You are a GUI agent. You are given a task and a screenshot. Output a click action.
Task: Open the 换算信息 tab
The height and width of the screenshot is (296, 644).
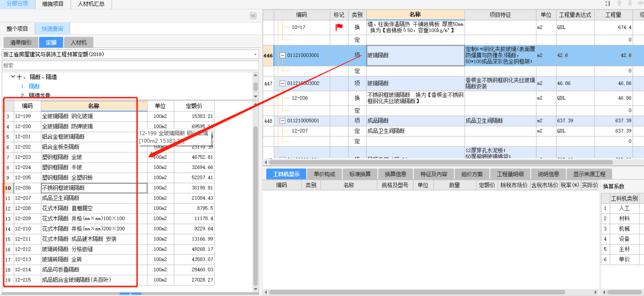(x=395, y=174)
